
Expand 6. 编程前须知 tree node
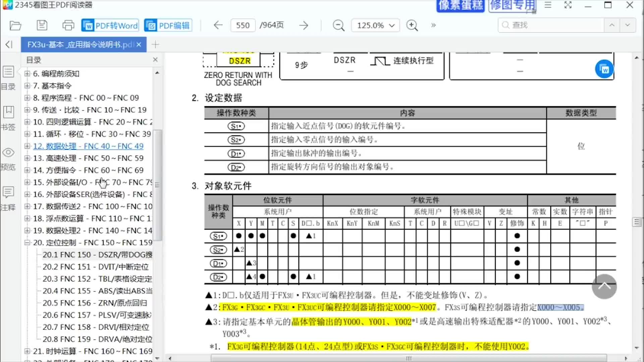[28, 74]
